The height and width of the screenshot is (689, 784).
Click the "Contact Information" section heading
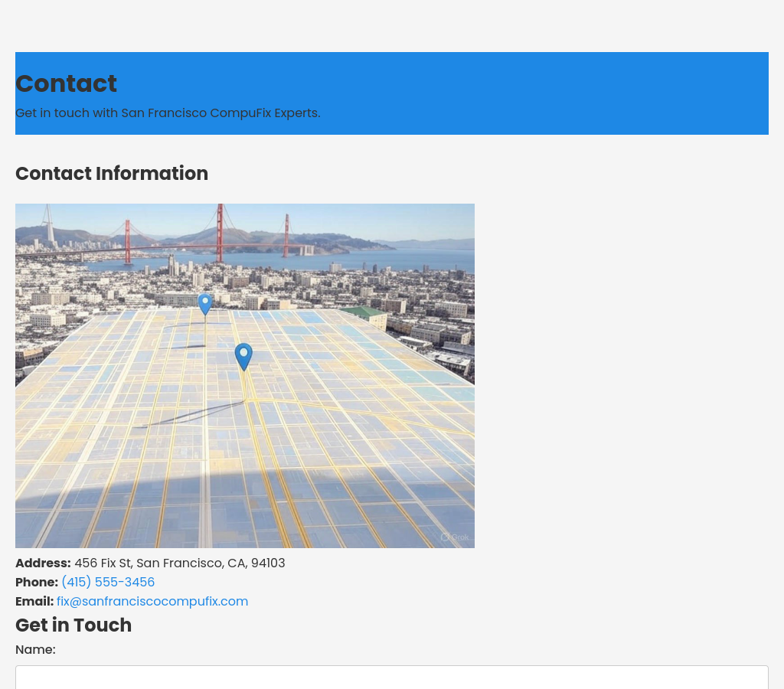point(112,174)
